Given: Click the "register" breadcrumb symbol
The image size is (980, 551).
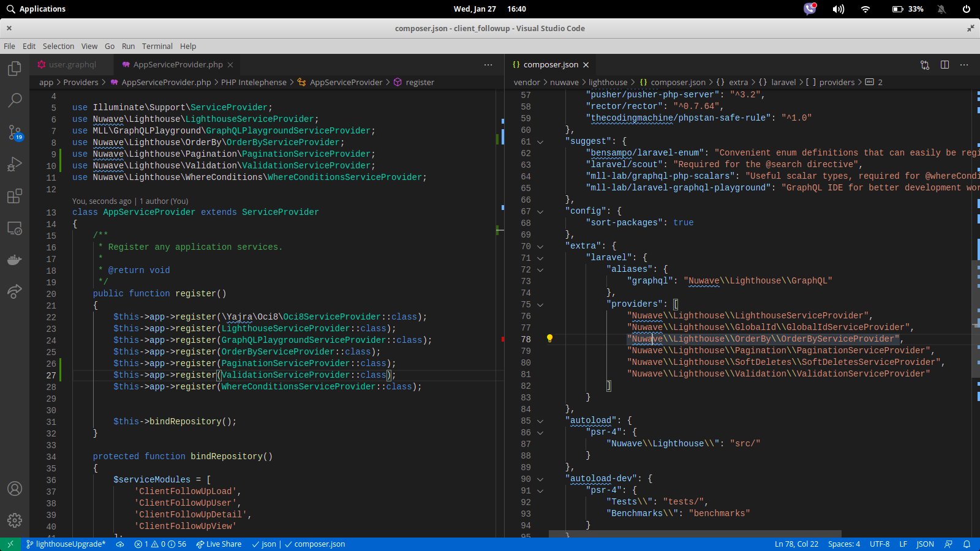Looking at the screenshot, I should pyautogui.click(x=420, y=83).
